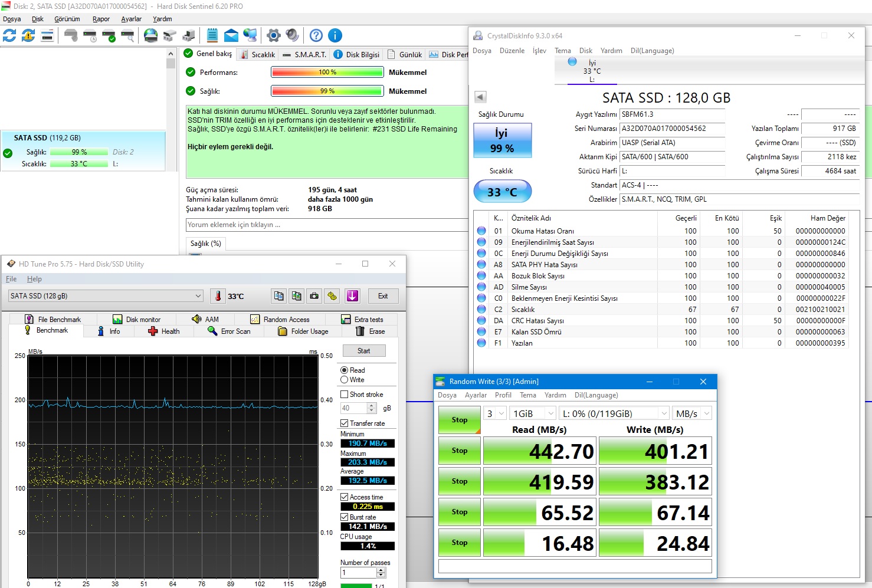872x588 pixels.
Task: Click HD Tune copy screenshot icon
Action: (297, 296)
